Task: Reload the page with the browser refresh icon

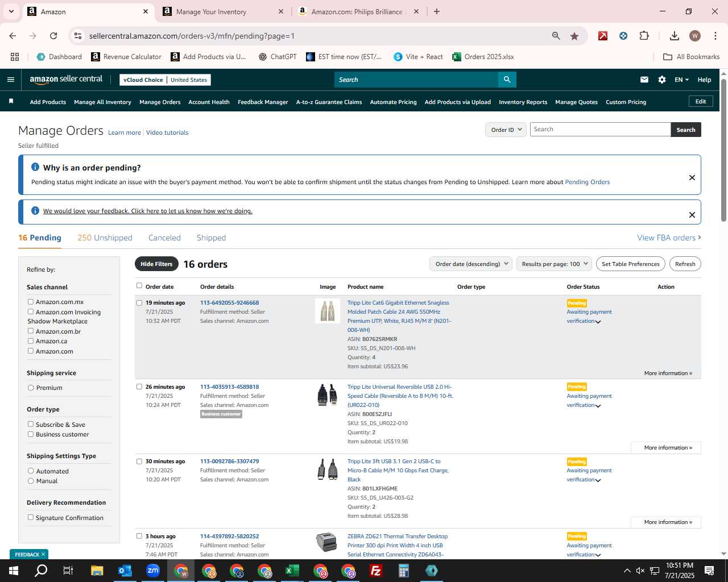Action: pyautogui.click(x=53, y=36)
